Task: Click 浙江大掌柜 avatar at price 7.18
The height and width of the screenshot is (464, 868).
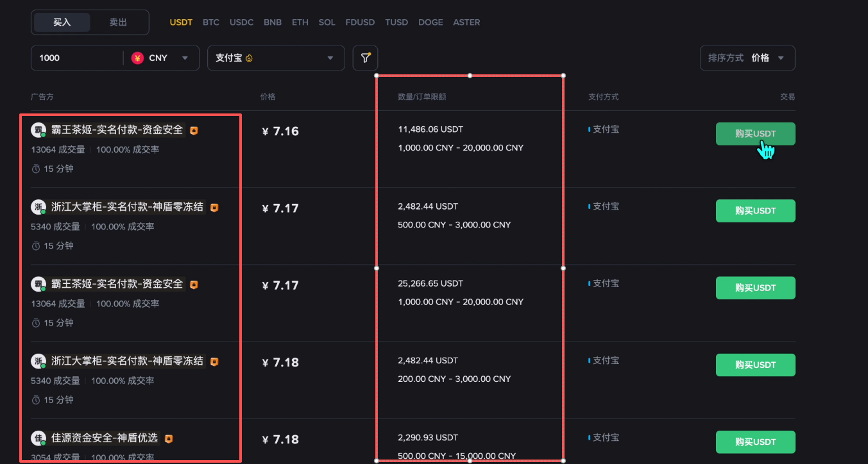Action: click(x=38, y=361)
